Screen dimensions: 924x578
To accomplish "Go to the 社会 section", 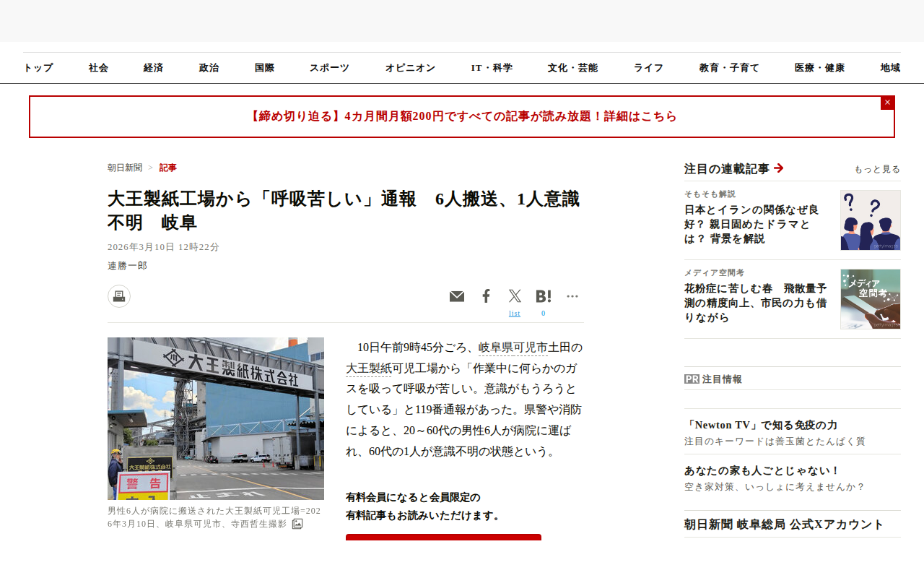I will pyautogui.click(x=99, y=68).
